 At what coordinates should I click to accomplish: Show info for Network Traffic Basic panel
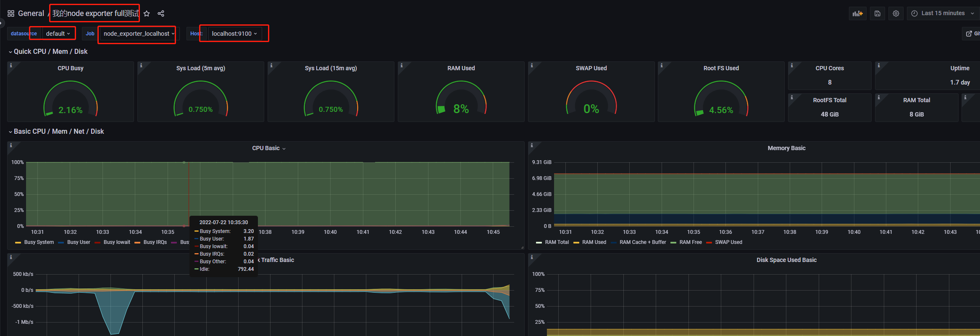[x=11, y=257]
